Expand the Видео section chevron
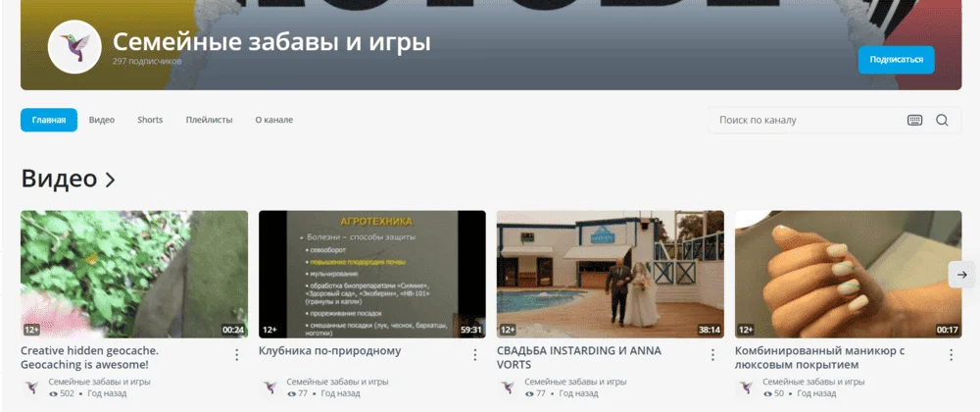 point(110,180)
